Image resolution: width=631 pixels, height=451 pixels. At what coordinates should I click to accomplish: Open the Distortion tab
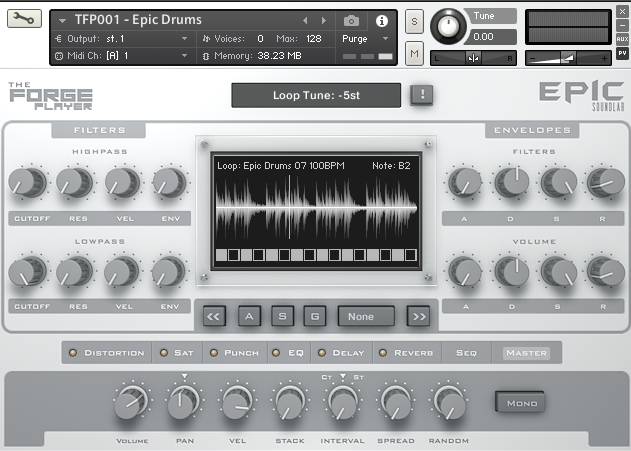coord(114,353)
